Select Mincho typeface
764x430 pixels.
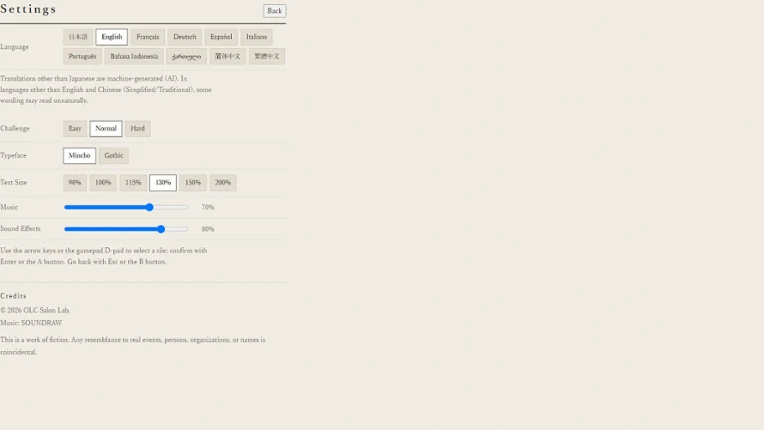(x=79, y=156)
